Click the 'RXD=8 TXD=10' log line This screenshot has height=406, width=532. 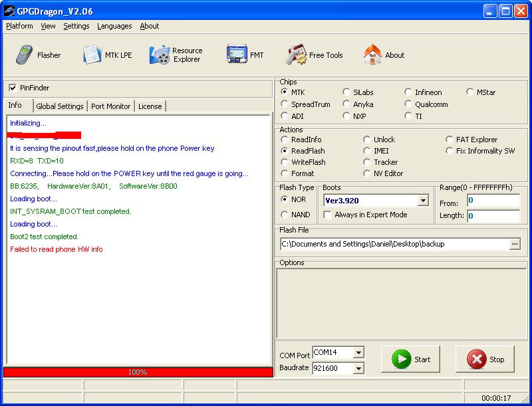click(37, 161)
